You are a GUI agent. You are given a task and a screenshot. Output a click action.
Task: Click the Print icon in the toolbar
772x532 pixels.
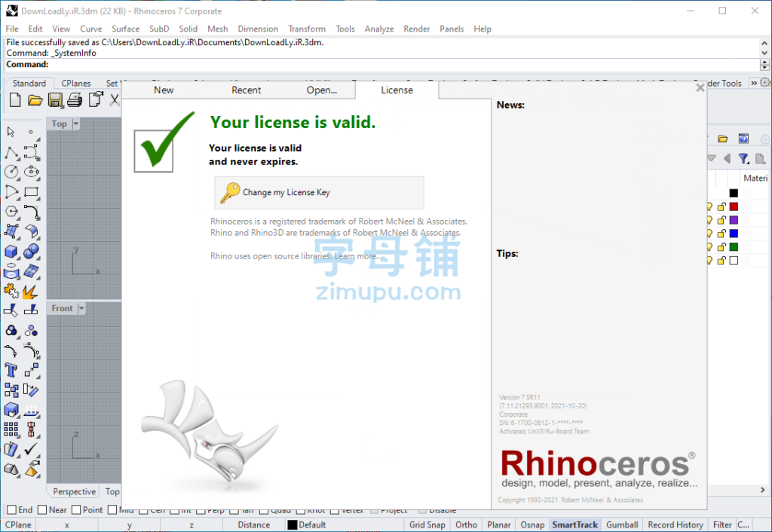tap(75, 100)
